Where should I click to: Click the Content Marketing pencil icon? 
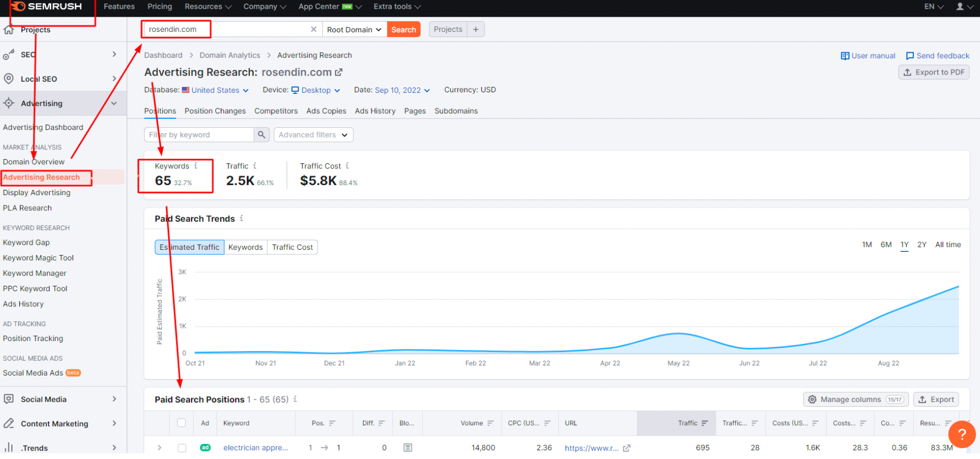(x=9, y=424)
